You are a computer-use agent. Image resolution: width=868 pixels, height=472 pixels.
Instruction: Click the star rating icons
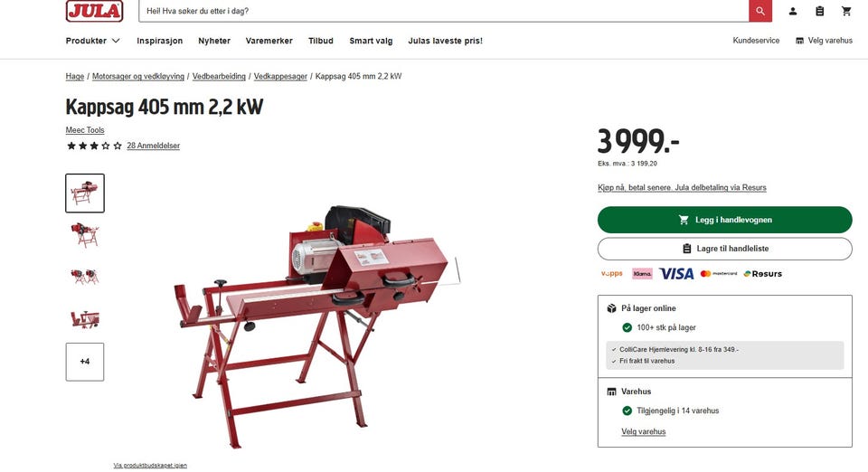point(94,146)
